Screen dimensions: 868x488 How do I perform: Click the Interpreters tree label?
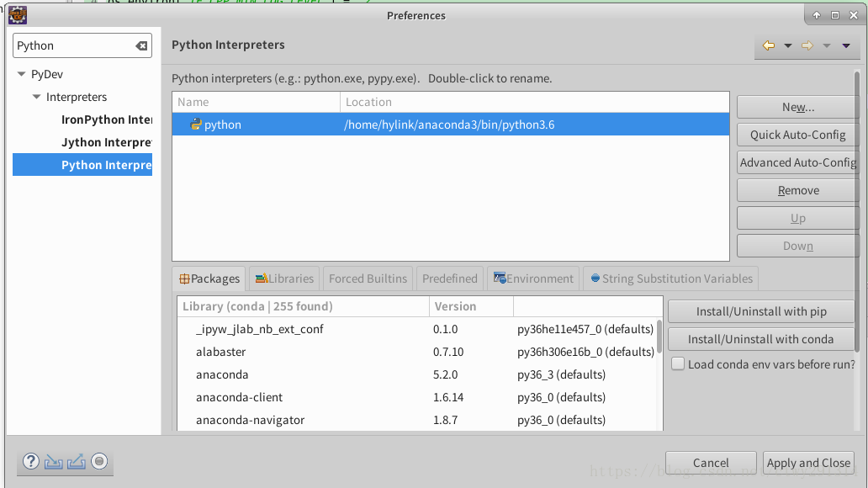tap(77, 97)
